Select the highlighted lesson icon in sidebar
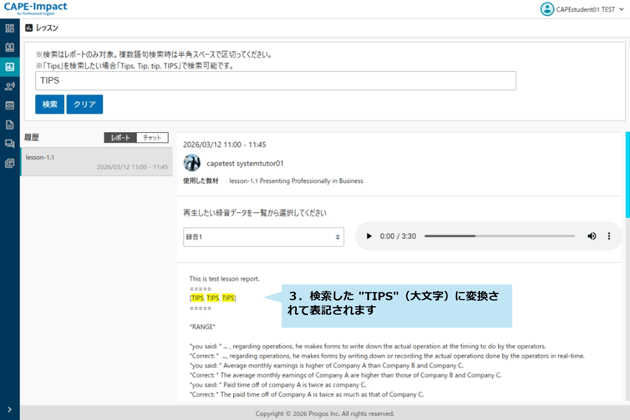The image size is (630, 420). point(10,67)
